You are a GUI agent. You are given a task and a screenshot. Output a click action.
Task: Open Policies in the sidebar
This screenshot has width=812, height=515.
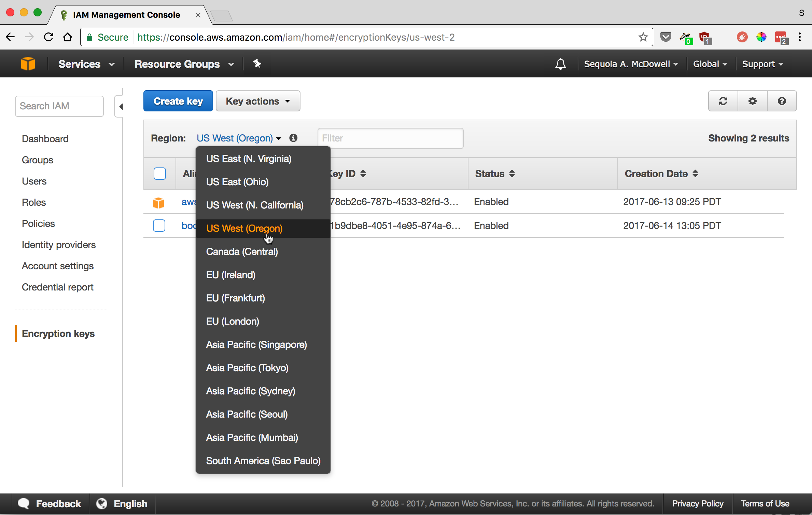38,223
